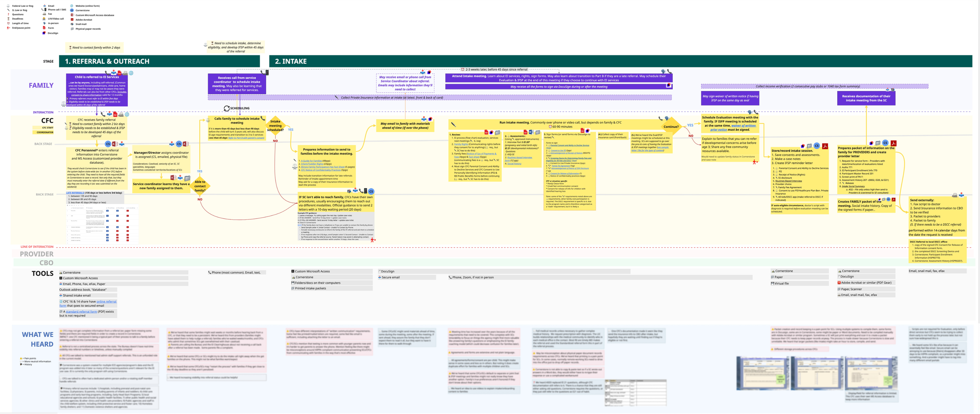Open Refer to Part B with parent's consent link
The width and height of the screenshot is (980, 414).
point(246,138)
